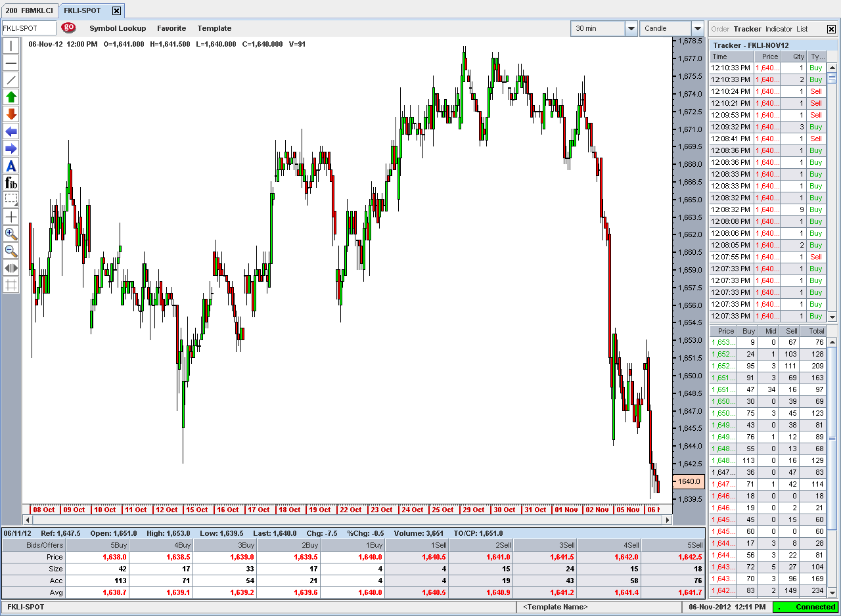Click the chart's horizontal scrollbar right arrow
The image size is (841, 616).
(668, 519)
